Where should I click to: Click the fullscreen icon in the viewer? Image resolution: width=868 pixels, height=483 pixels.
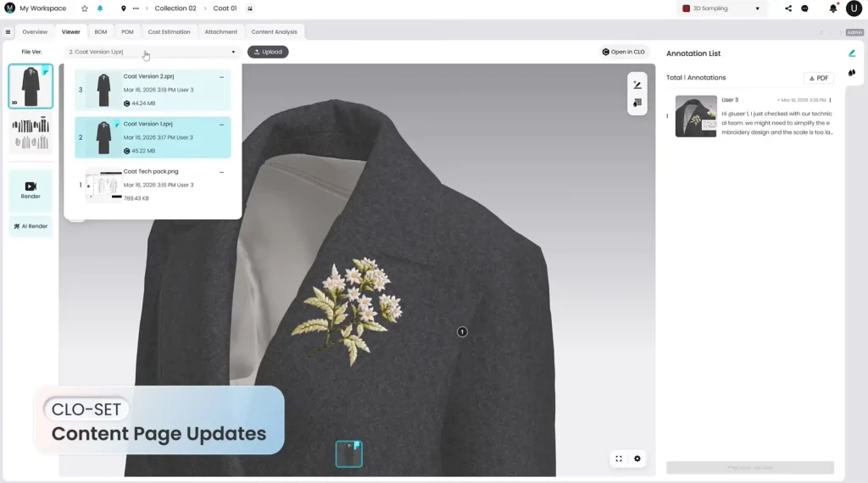point(619,458)
